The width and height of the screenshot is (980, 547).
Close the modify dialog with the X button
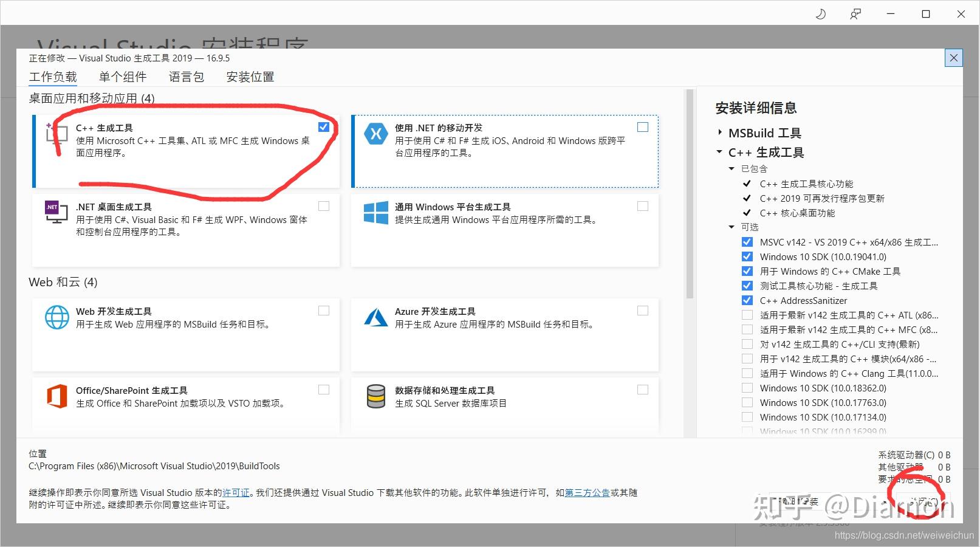coord(954,58)
